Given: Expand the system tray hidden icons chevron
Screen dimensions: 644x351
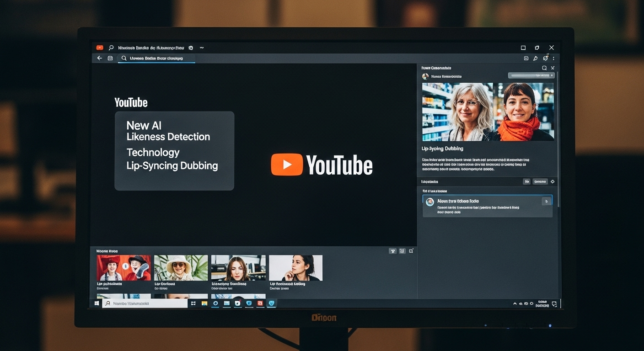Looking at the screenshot, I should [515, 303].
